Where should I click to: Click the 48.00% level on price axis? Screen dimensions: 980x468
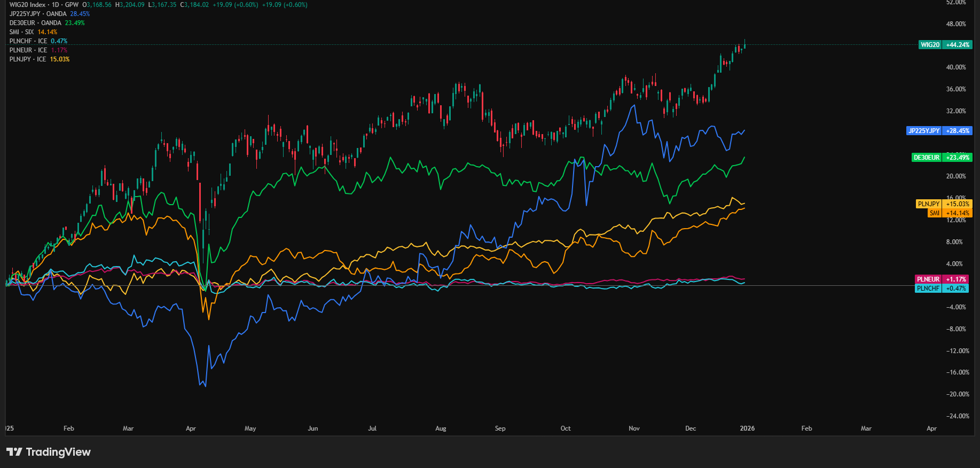coord(955,24)
